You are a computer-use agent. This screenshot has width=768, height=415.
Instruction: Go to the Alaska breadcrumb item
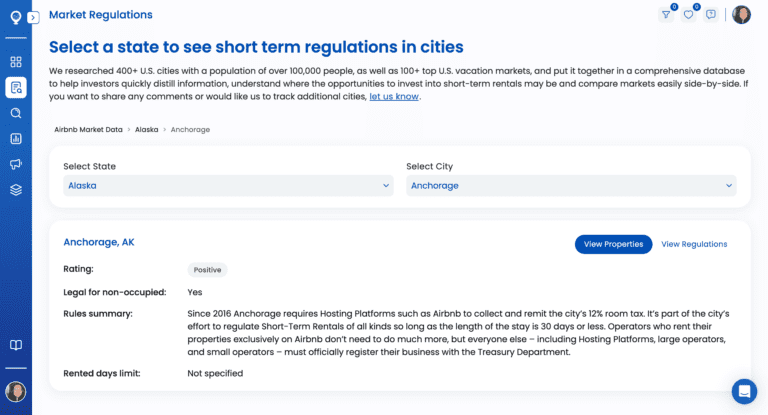pos(147,129)
